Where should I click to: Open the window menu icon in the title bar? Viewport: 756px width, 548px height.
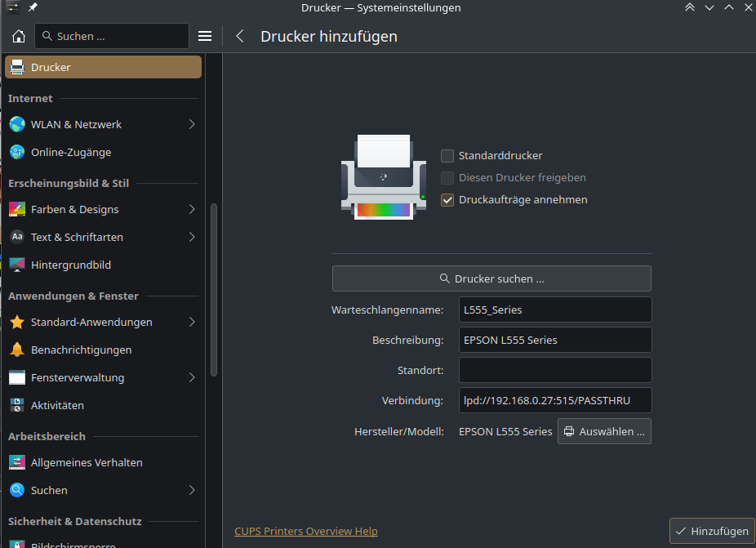13,7
